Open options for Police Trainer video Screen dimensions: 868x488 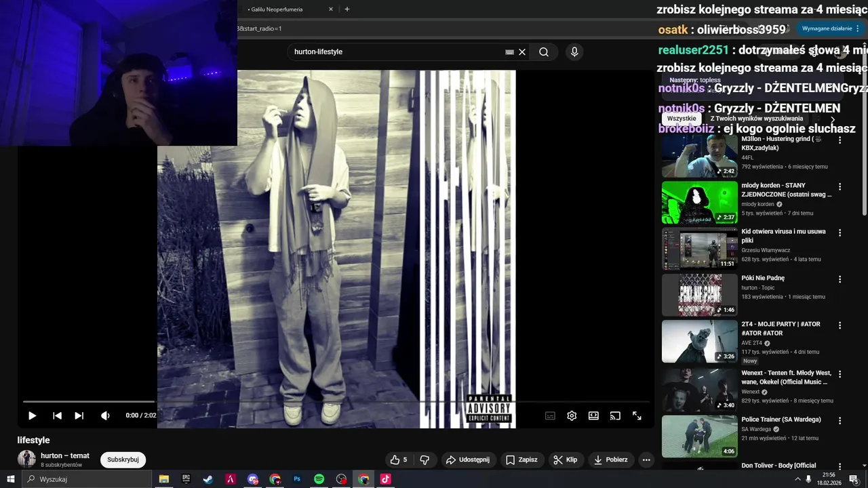tap(840, 421)
